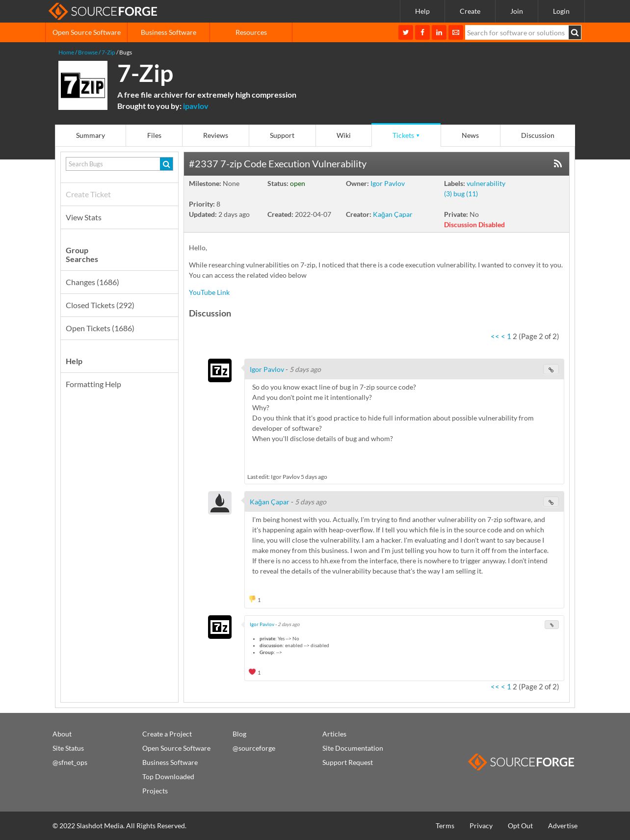
Task: Go to page 1 in top pagination
Action: tap(509, 337)
